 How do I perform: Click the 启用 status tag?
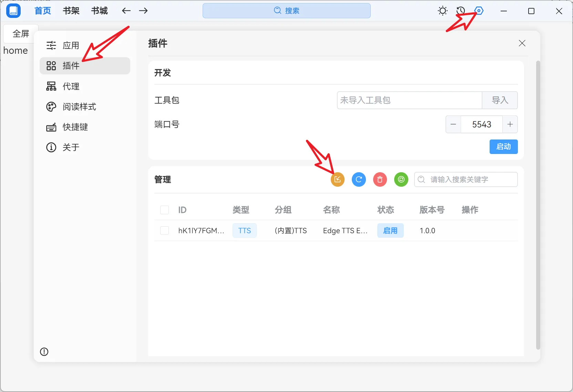tap(390, 230)
